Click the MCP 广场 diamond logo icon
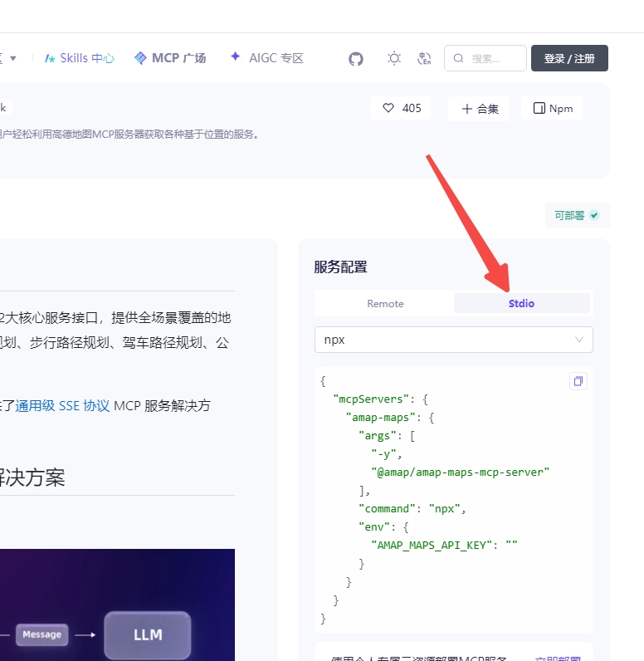The image size is (644, 661). click(x=140, y=58)
